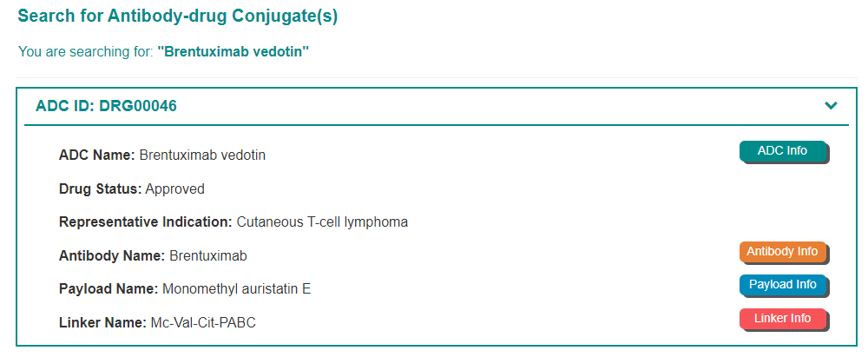Collapse the DRG00046 panel with the chevron
The width and height of the screenshot is (868, 357).
click(831, 106)
